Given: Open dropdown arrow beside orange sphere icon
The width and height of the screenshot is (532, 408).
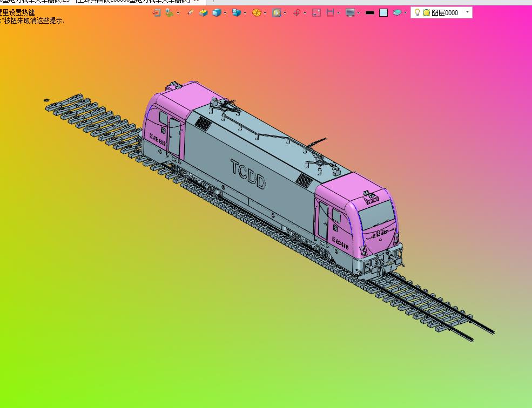Looking at the screenshot, I should [265, 13].
